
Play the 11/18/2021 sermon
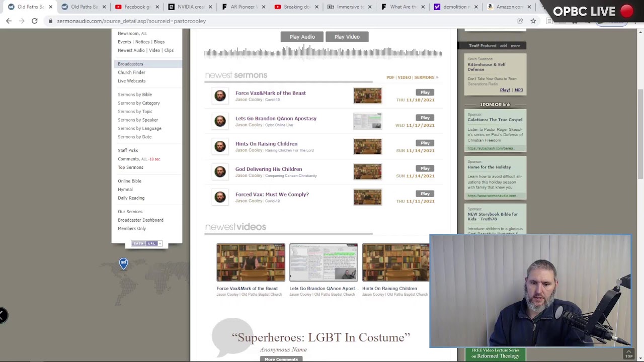coord(425,93)
